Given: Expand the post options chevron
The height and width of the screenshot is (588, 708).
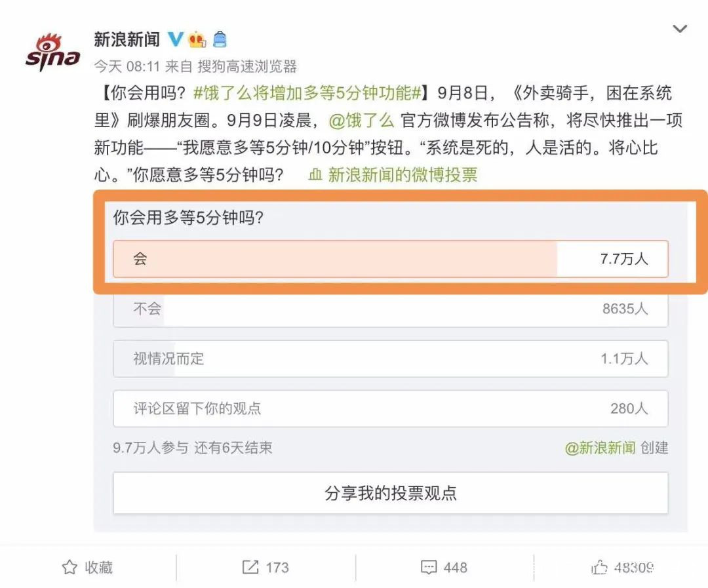Looking at the screenshot, I should (680, 29).
